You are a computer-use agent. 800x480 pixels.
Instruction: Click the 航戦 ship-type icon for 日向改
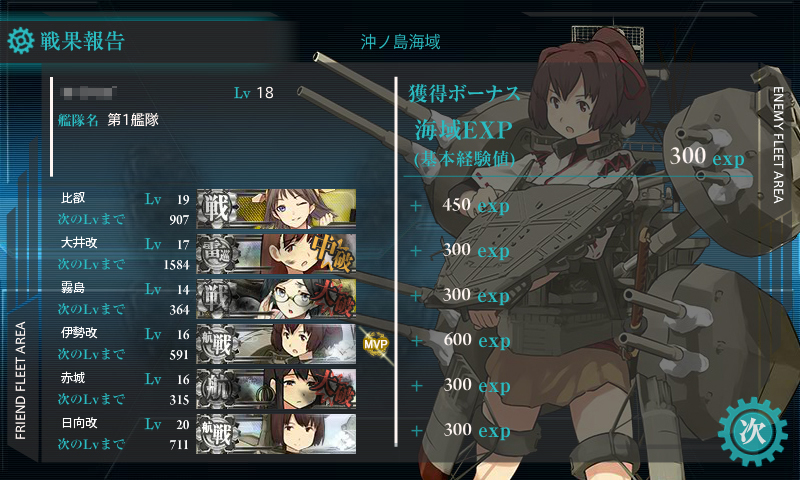pos(218,433)
